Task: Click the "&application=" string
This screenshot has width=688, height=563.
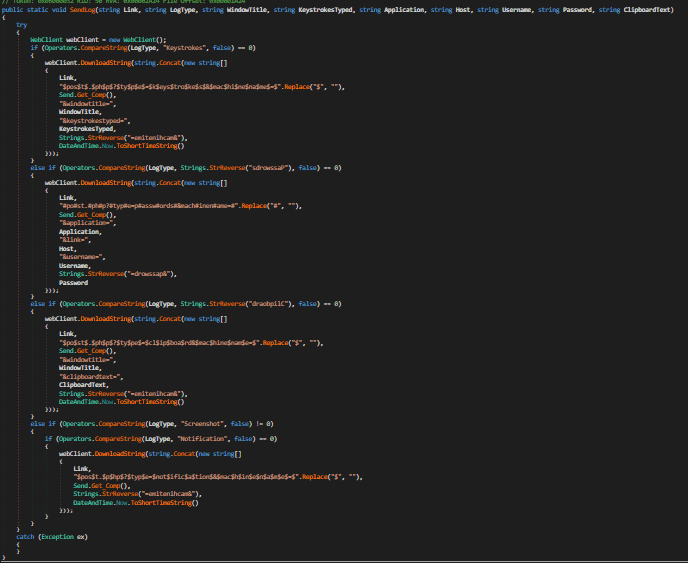Action: click(x=88, y=222)
